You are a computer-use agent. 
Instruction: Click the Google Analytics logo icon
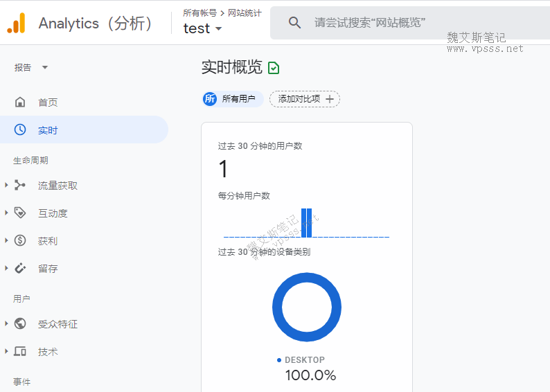point(16,23)
